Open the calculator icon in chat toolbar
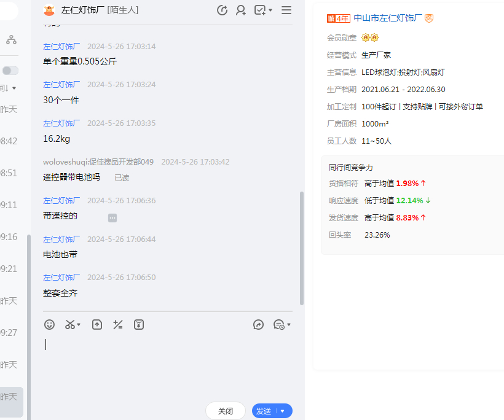The width and height of the screenshot is (504, 420). point(118,325)
